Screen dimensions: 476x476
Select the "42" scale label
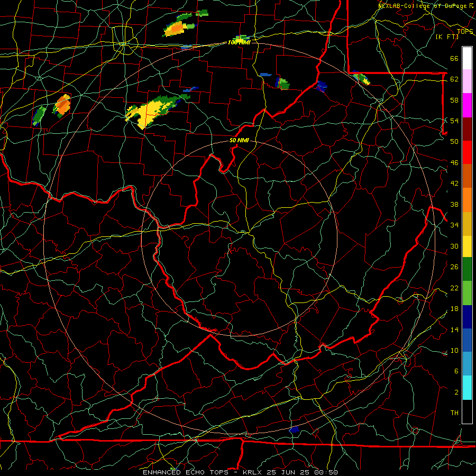[x=454, y=184]
